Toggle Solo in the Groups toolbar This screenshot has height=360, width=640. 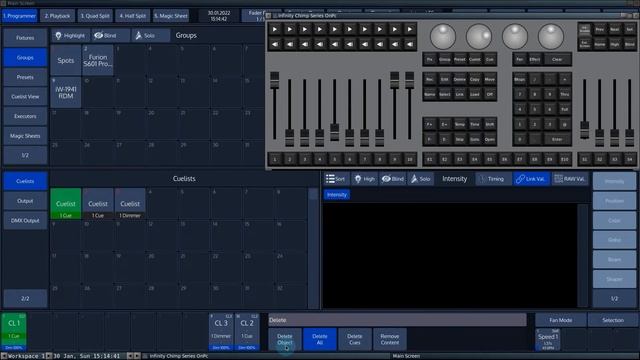(x=150, y=36)
